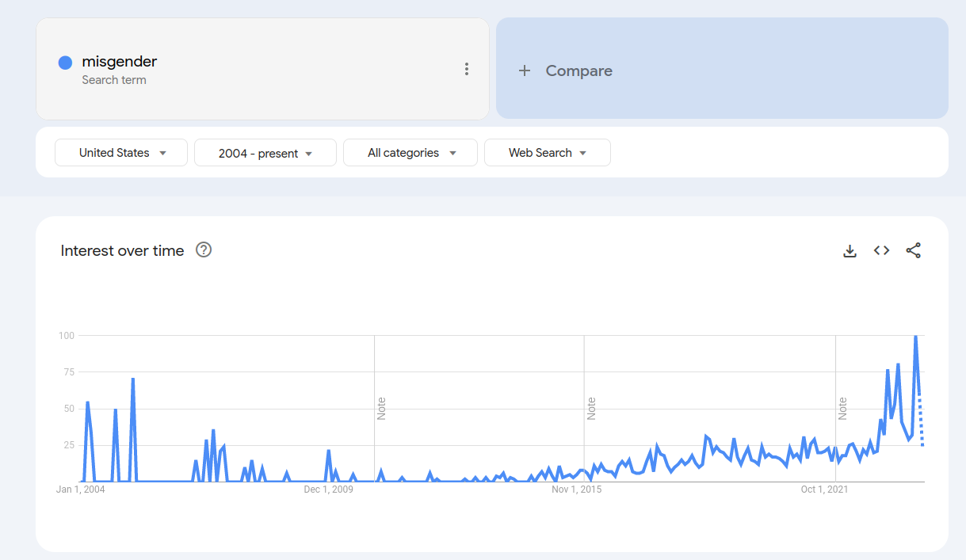The height and width of the screenshot is (560, 966).
Task: Edit the misgender search term
Action: [119, 62]
